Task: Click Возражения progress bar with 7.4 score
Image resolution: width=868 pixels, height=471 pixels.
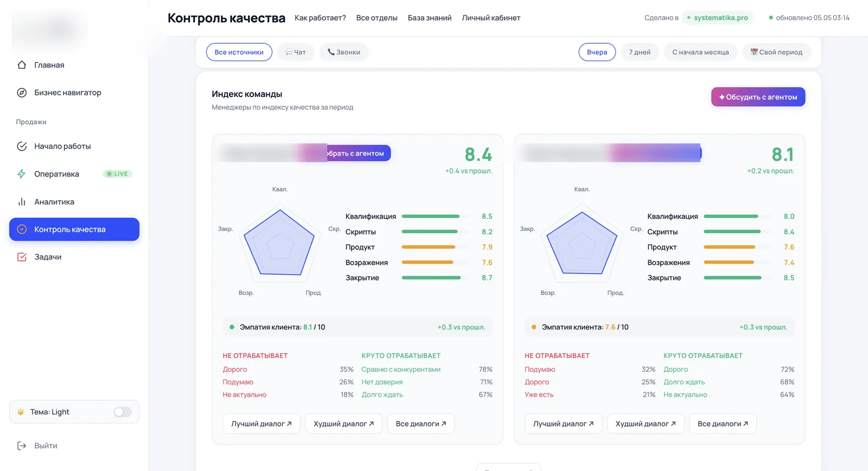Action: 737,262
